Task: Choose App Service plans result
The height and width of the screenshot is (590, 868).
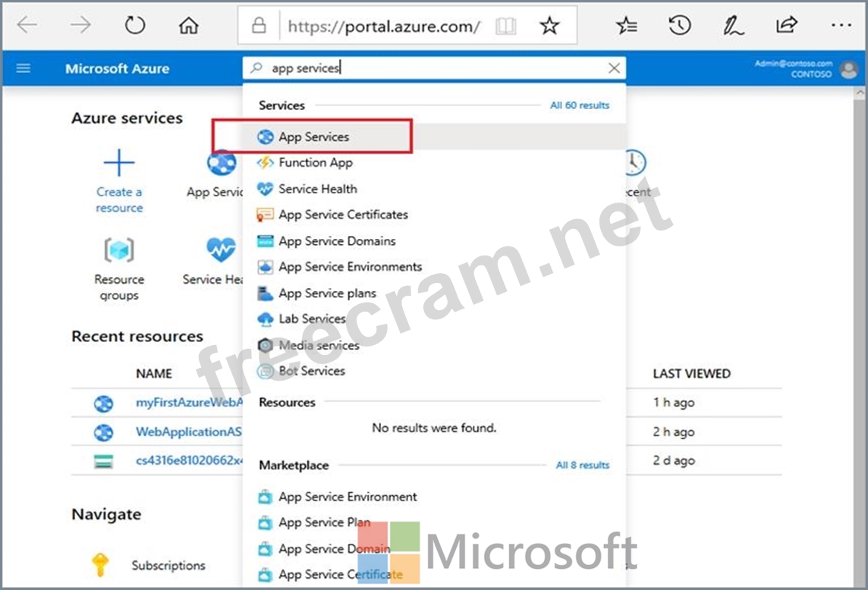Action: tap(327, 293)
